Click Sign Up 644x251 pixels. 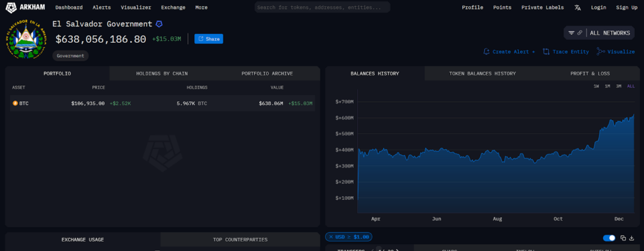[627, 8]
